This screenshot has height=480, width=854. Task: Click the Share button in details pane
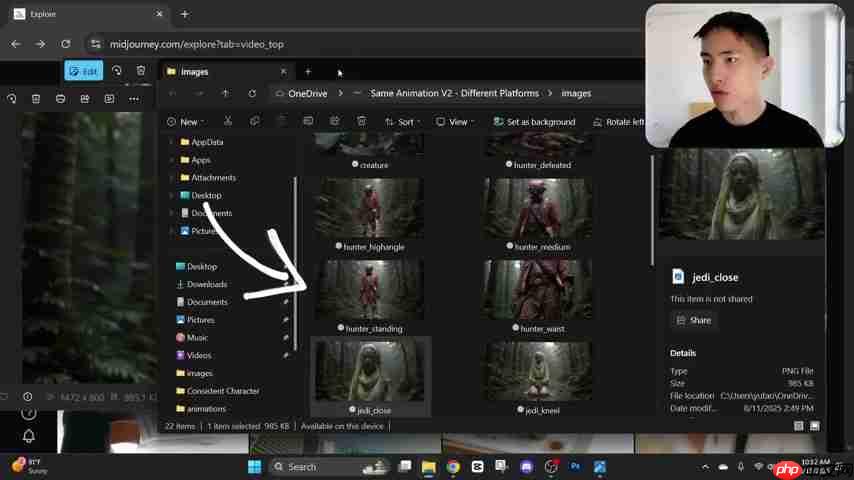(x=693, y=320)
